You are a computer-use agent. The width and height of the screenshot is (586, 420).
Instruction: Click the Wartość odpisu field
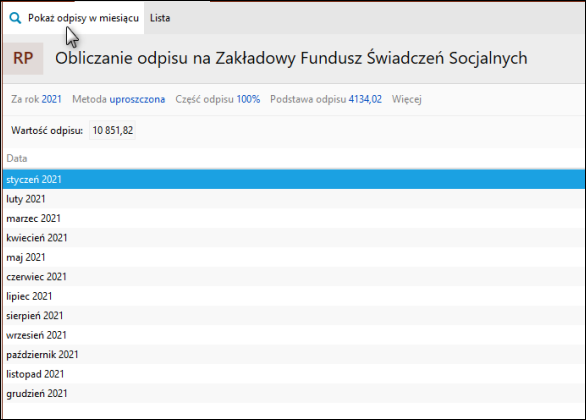coord(112,130)
